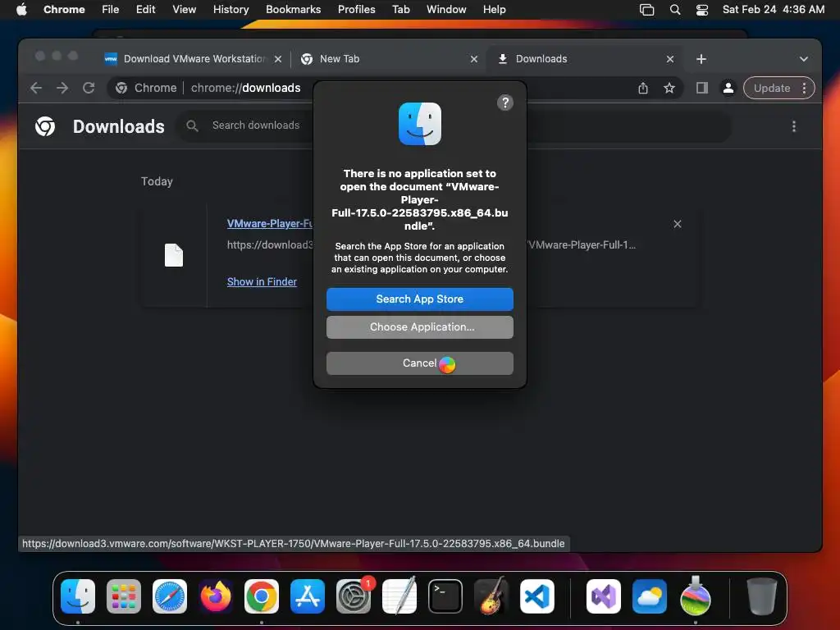Open the Bookmarks menu
This screenshot has width=840, height=630.
(x=293, y=10)
